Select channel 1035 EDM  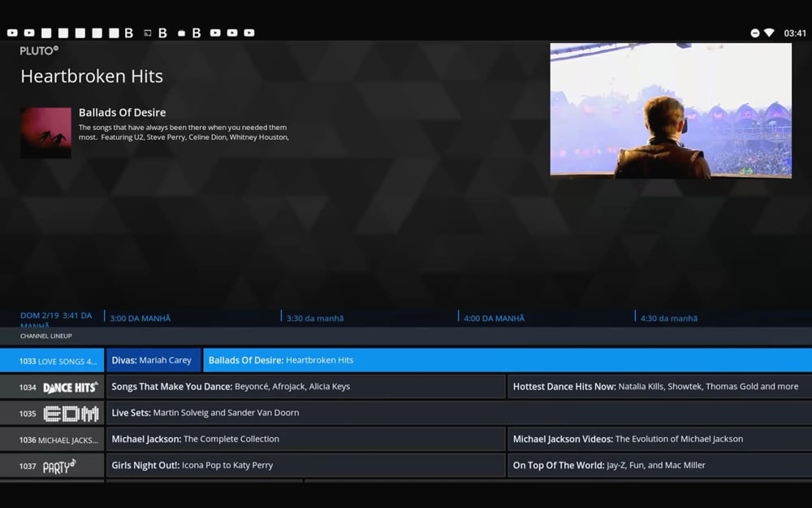[52, 414]
